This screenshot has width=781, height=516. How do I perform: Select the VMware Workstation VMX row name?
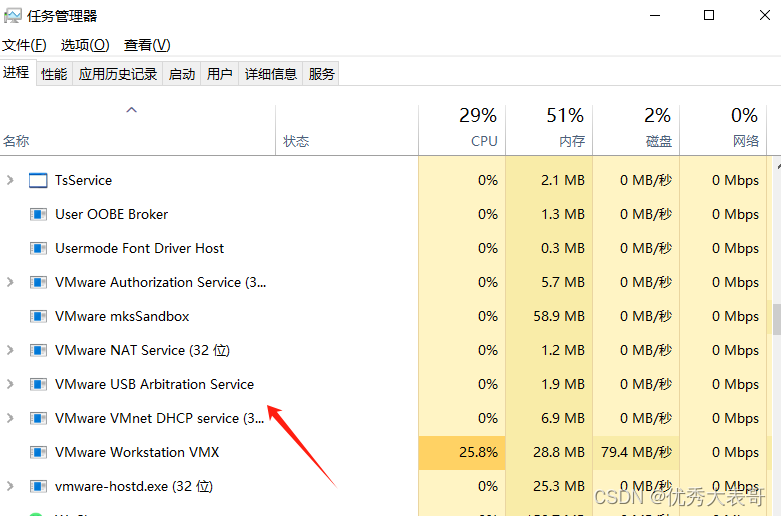pyautogui.click(x=137, y=452)
